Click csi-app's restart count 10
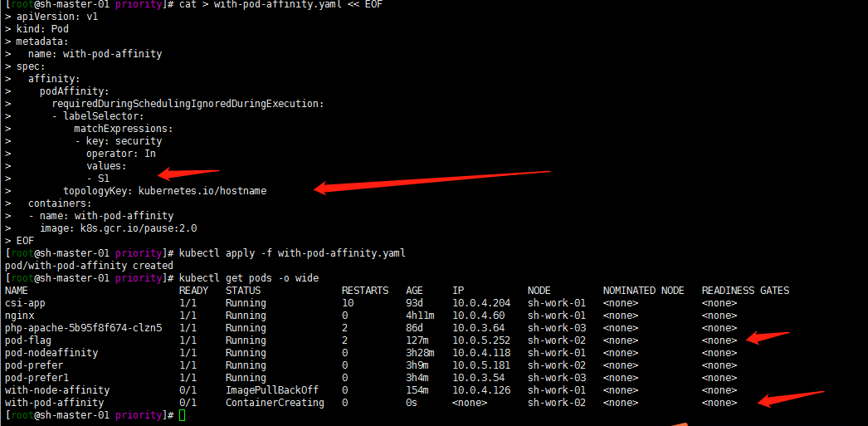This screenshot has height=426, width=868. click(348, 303)
